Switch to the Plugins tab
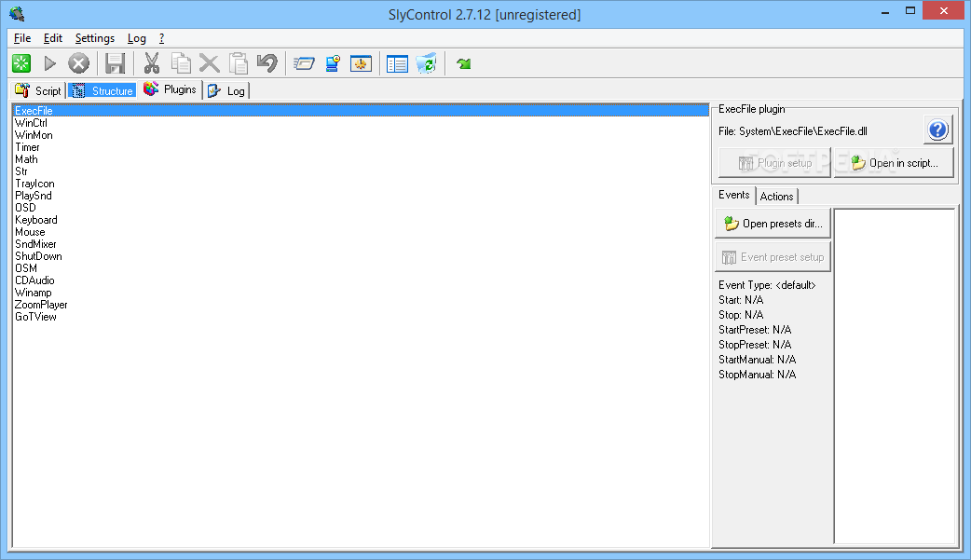971x560 pixels. pos(170,89)
